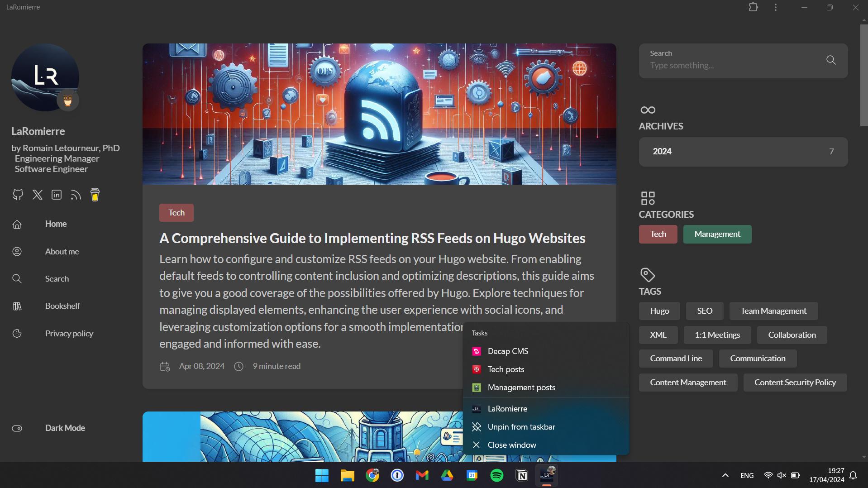
Task: Filter by Team Management tag
Action: [773, 311]
